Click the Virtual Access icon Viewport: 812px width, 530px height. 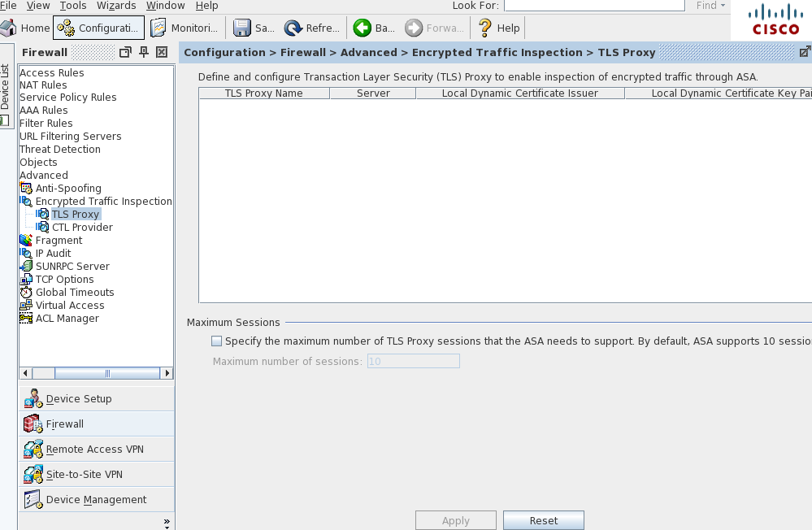click(x=26, y=305)
